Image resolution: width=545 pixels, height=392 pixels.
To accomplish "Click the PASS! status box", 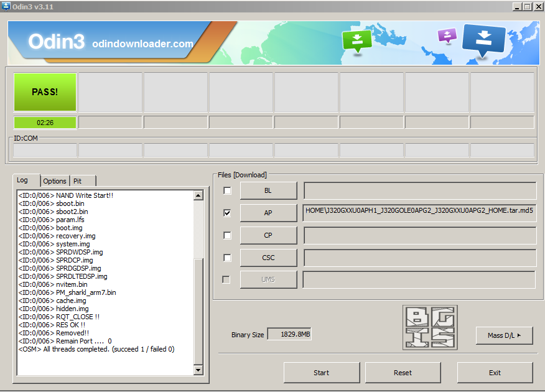I will [x=45, y=91].
